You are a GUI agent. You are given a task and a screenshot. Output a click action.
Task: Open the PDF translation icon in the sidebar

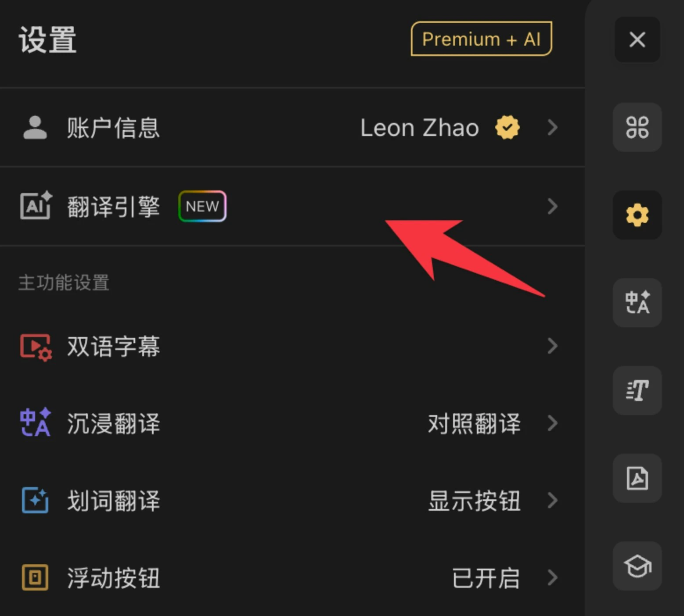click(x=637, y=478)
